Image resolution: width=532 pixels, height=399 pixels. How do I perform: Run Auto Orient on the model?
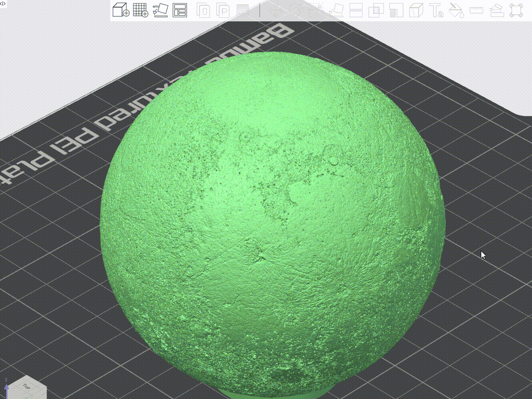coord(160,10)
